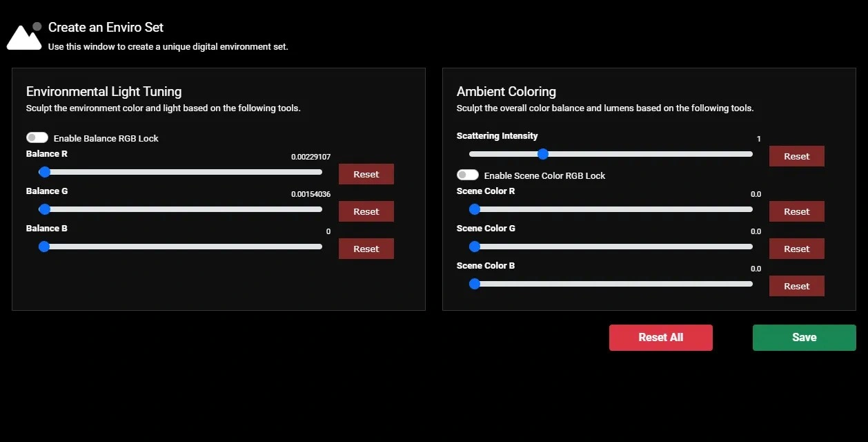Click the Scene Color G value 0.0
Image resolution: width=868 pixels, height=442 pixels.
tap(756, 231)
